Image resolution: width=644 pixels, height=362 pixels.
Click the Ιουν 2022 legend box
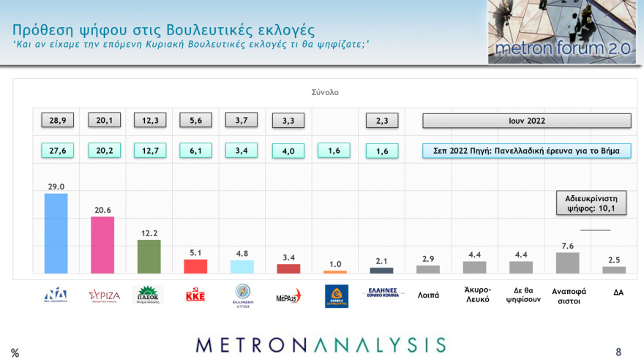526,121
